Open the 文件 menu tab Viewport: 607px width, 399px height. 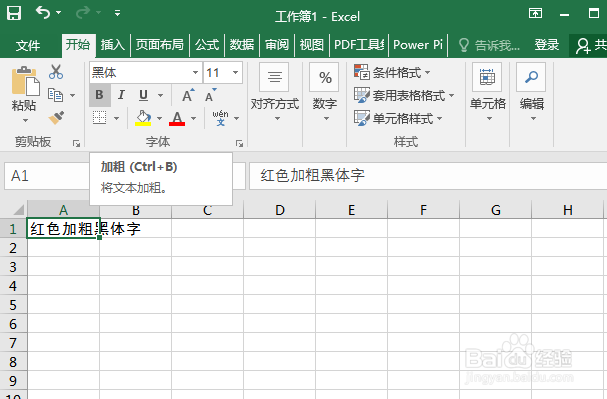(x=27, y=45)
